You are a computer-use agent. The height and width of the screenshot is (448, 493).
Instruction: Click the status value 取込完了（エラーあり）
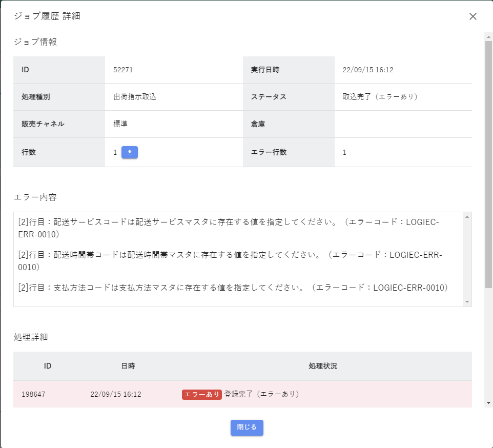point(380,97)
